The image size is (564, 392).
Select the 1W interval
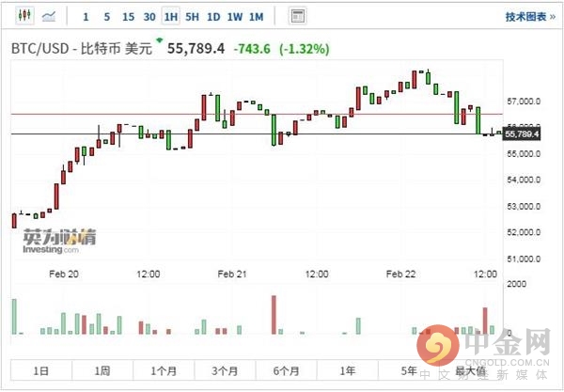pos(234,17)
